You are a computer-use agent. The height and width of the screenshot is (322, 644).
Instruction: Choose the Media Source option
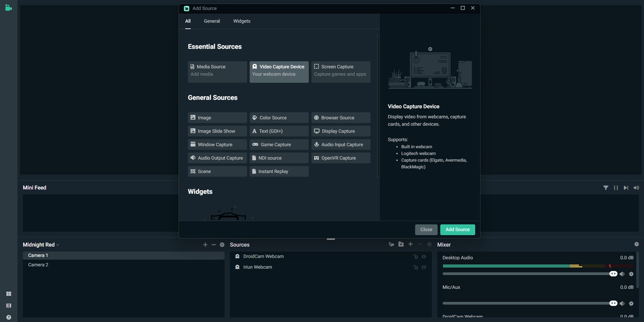217,72
